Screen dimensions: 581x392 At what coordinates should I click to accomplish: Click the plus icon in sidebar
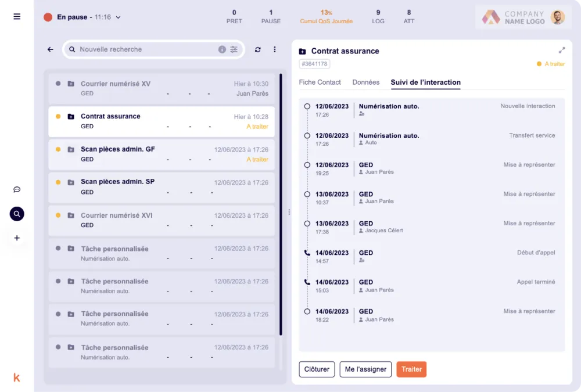[17, 238]
